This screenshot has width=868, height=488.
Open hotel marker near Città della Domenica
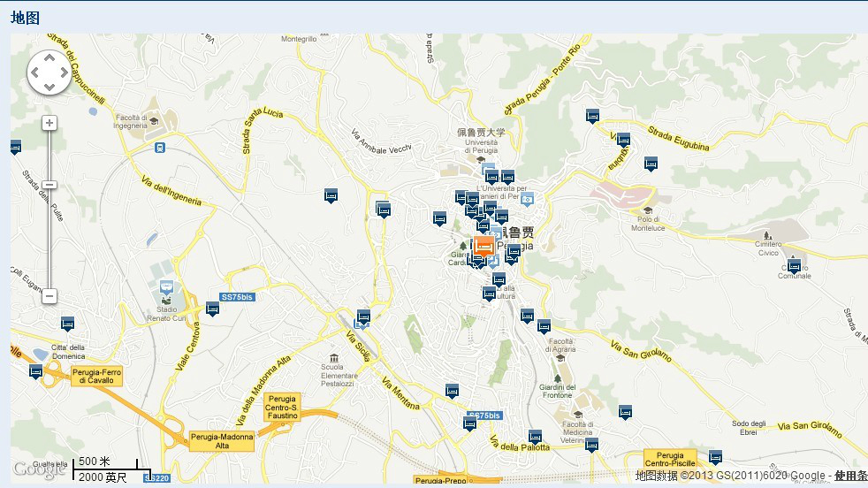[x=68, y=324]
